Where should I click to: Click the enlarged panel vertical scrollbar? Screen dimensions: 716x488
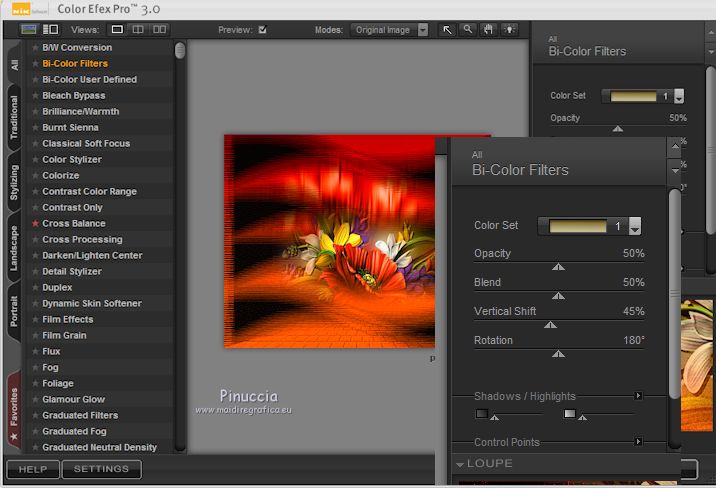coord(674,294)
